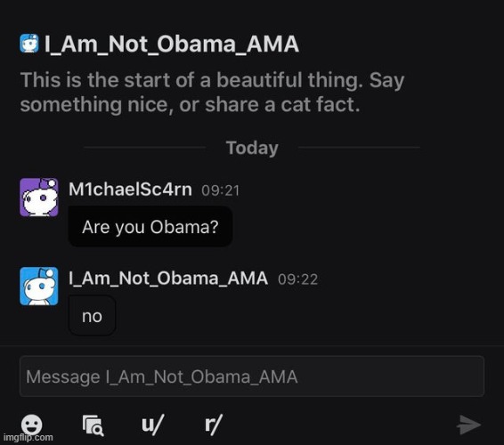Open the GIF search icon
This screenshot has width=504, height=445.
point(93,425)
